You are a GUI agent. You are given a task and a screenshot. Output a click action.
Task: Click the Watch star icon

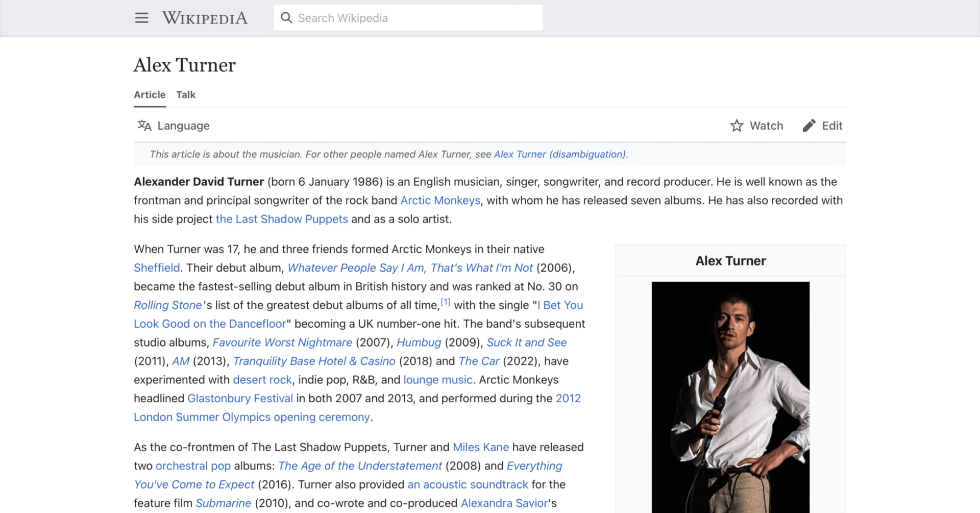click(737, 126)
